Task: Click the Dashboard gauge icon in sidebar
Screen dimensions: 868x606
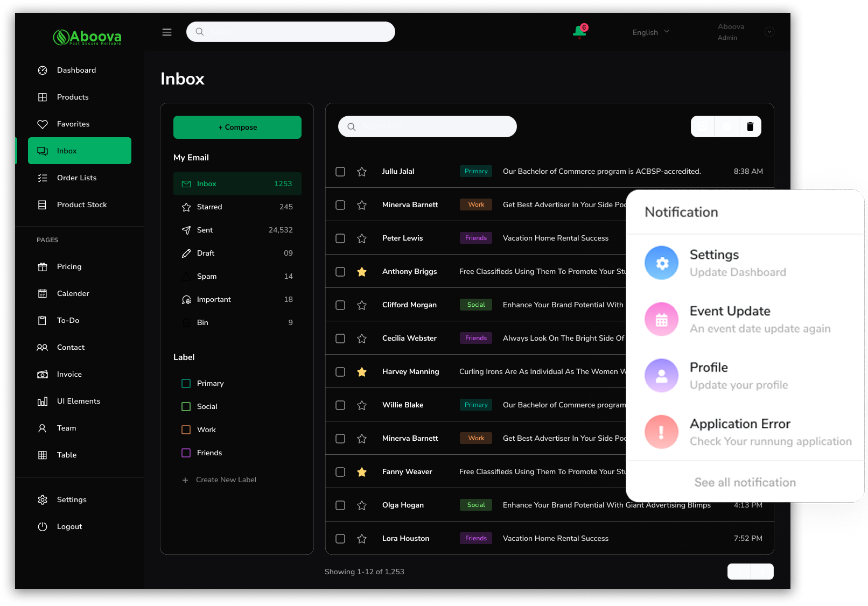Action: 43,70
